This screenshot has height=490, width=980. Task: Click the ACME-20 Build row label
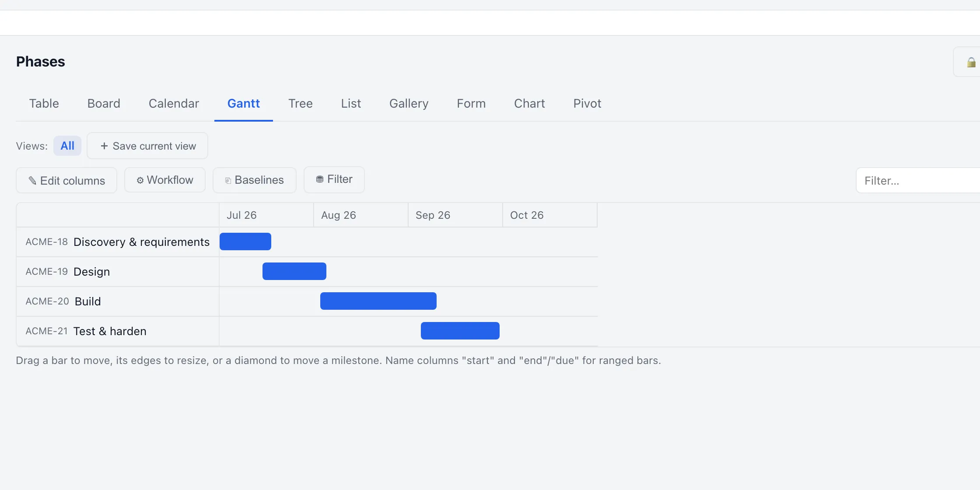(118, 301)
